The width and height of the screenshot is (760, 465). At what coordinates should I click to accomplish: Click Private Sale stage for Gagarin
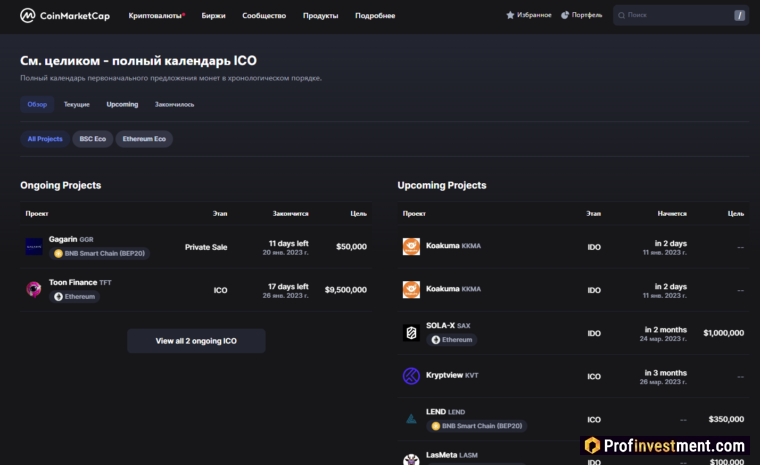pos(206,247)
